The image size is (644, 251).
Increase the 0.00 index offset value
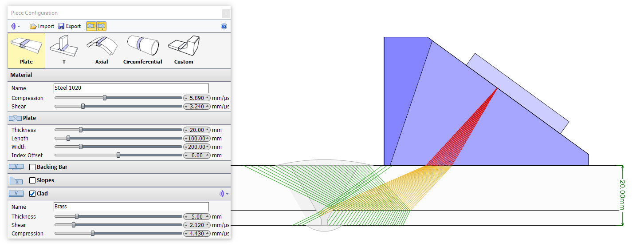tap(207, 155)
